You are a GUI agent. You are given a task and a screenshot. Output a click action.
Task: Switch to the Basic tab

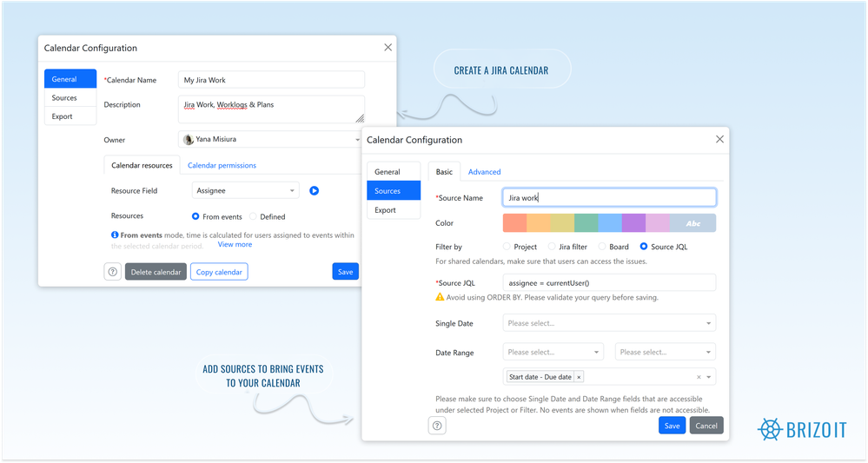(x=444, y=171)
